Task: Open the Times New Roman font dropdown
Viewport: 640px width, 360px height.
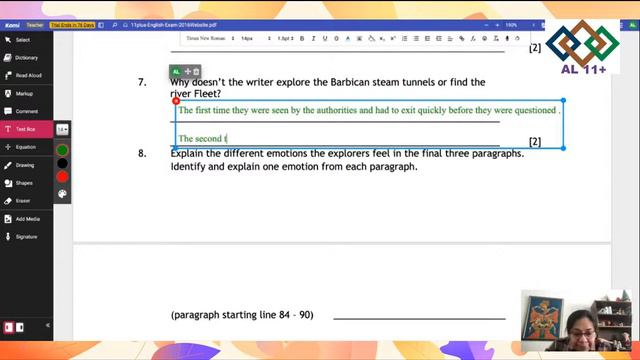Action: [210, 38]
